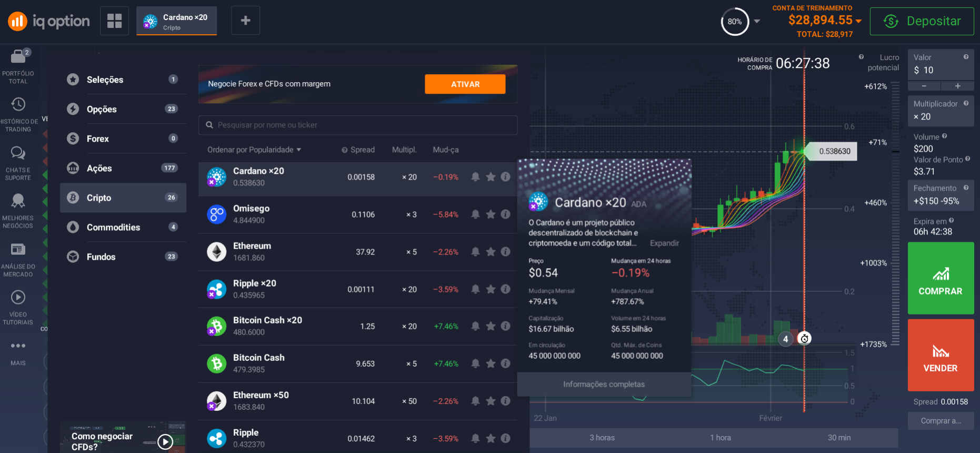Select Seleções category
Screen dimensions: 980x453
pyautogui.click(x=123, y=80)
